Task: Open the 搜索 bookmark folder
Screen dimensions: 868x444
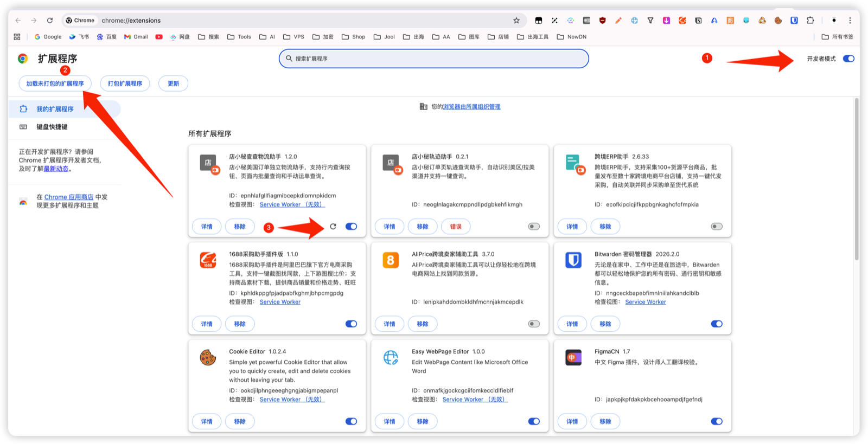Action: tap(209, 37)
